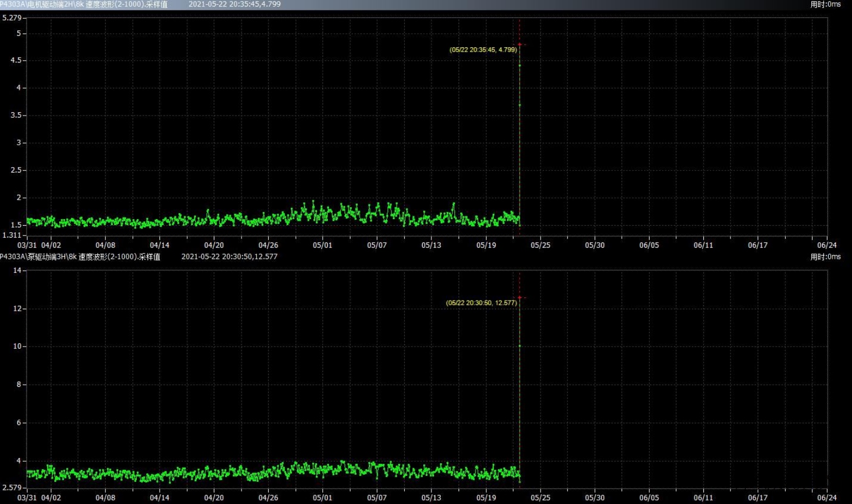The width and height of the screenshot is (852, 504).
Task: Click the top chart data point near 3.7
Action: [x=519, y=105]
